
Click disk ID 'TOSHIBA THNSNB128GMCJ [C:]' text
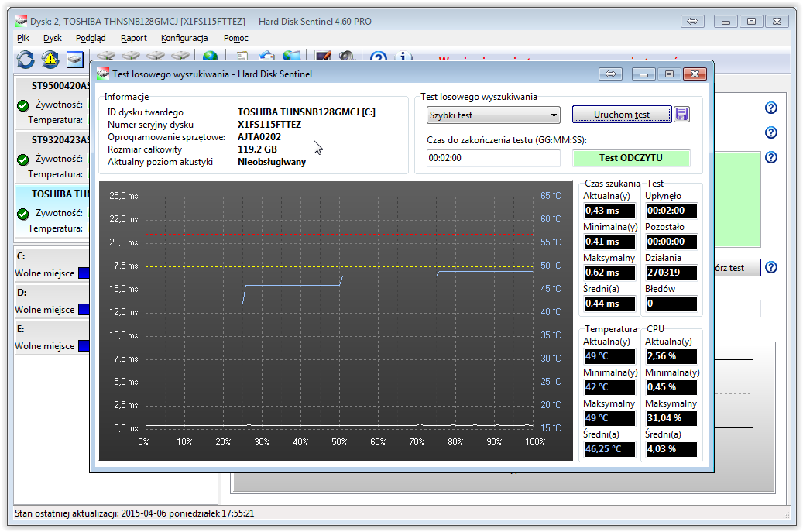pos(306,112)
